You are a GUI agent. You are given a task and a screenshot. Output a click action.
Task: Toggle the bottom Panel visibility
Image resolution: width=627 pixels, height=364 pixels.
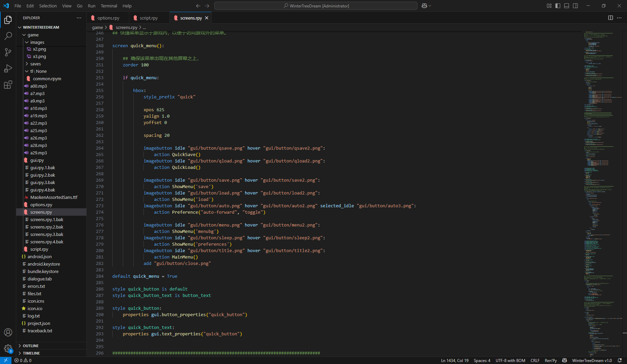tap(567, 6)
